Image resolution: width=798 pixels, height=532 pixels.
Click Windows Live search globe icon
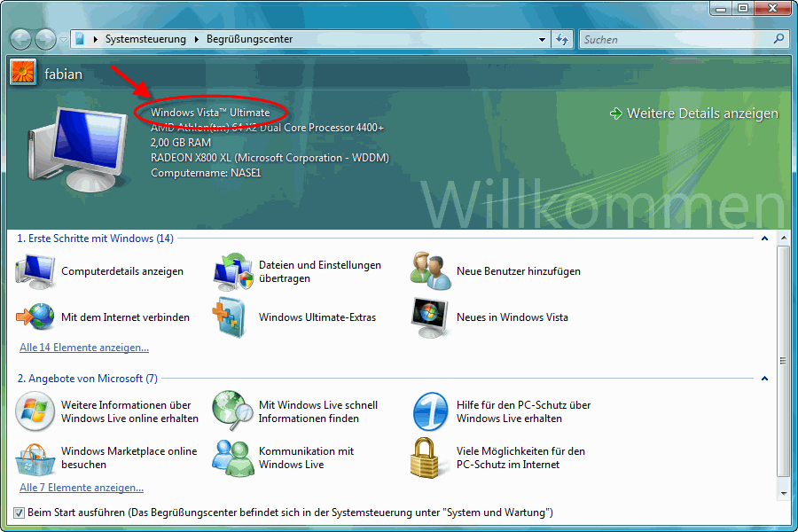click(x=232, y=411)
